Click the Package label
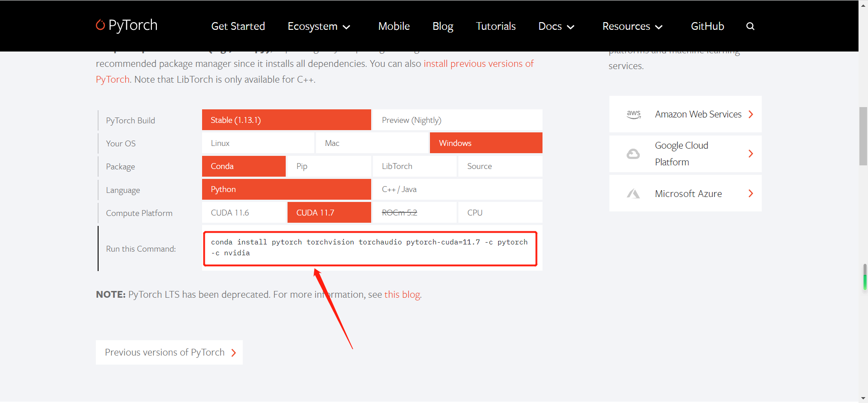The height and width of the screenshot is (403, 868). pyautogui.click(x=120, y=167)
